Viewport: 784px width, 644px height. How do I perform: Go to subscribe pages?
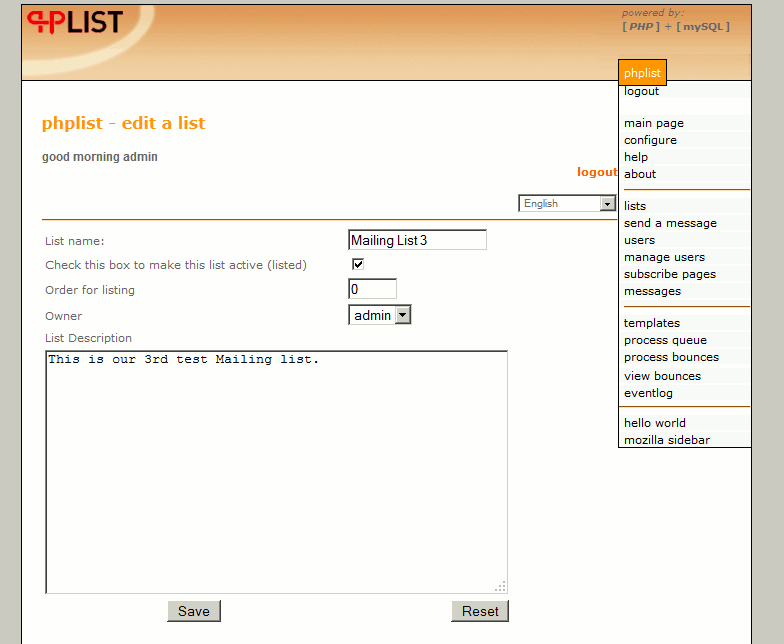coord(670,274)
